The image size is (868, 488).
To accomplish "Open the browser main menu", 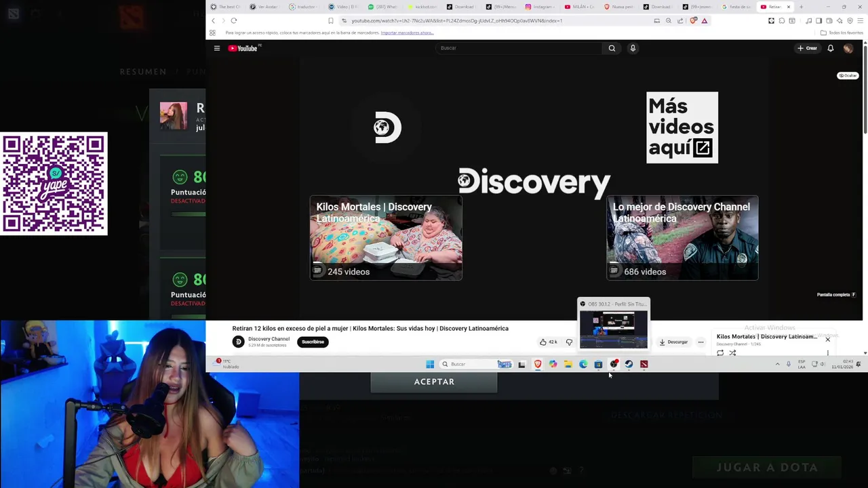I will click(861, 20).
